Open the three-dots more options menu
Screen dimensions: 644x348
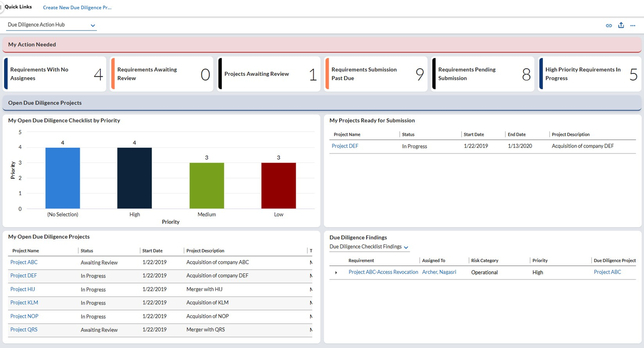pyautogui.click(x=633, y=26)
